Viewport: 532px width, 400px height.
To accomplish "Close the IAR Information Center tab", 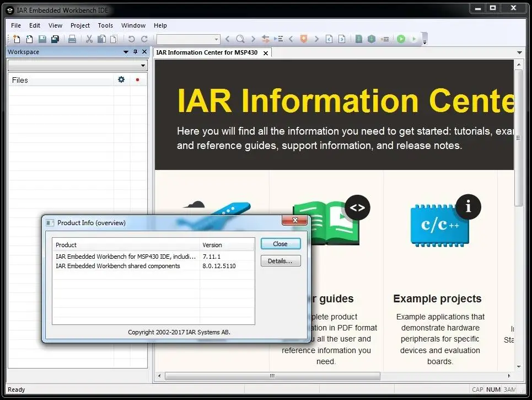I will point(266,53).
